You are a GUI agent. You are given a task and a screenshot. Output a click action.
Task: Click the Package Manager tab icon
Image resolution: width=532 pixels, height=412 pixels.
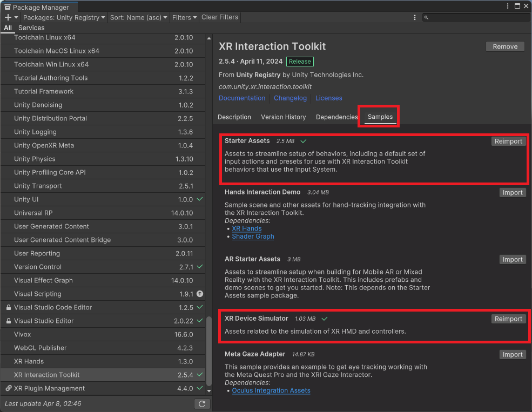pyautogui.click(x=7, y=7)
